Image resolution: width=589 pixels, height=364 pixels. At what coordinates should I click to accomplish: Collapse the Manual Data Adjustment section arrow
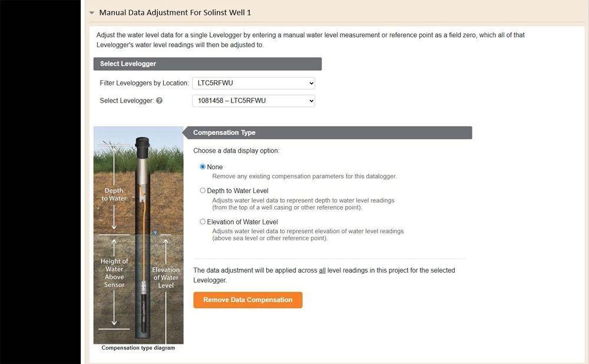point(92,13)
